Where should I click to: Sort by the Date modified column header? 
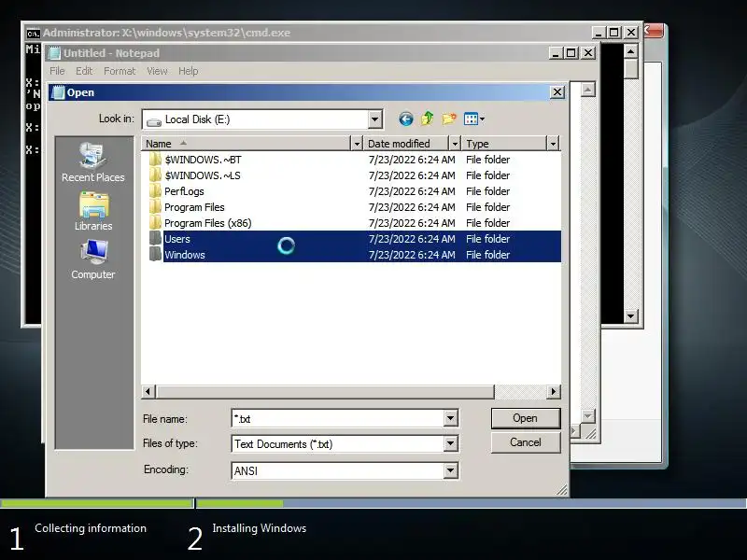[406, 144]
